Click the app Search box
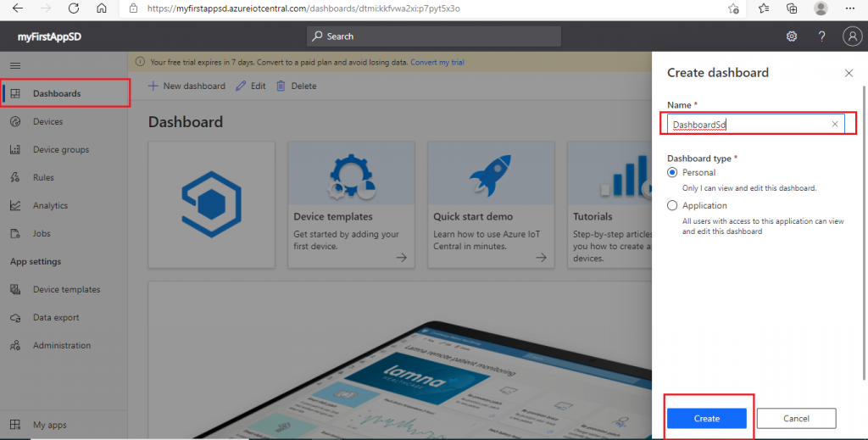The image size is (868, 440). click(433, 36)
